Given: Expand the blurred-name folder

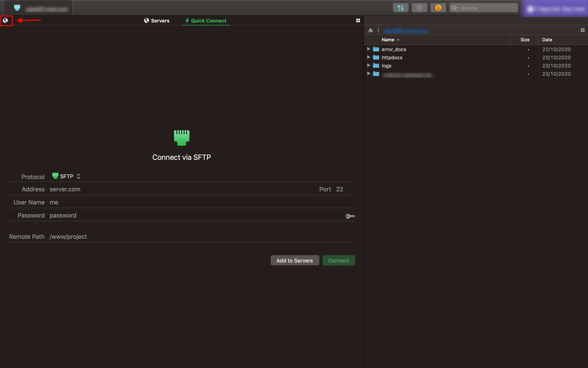Looking at the screenshot, I should 369,74.
